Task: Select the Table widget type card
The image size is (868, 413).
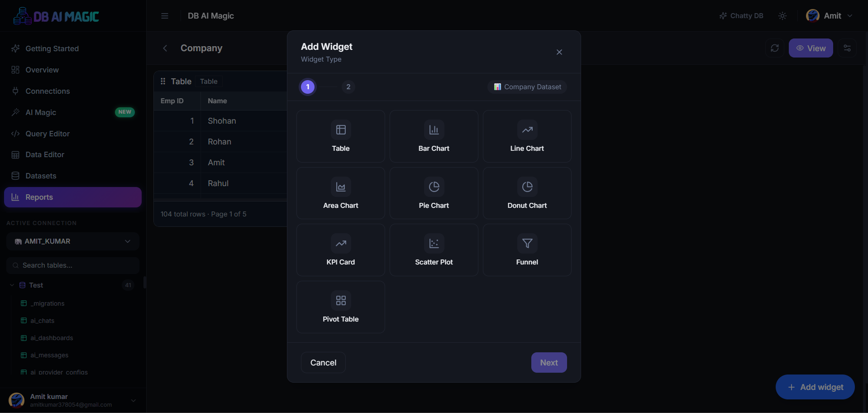Action: [x=341, y=136]
